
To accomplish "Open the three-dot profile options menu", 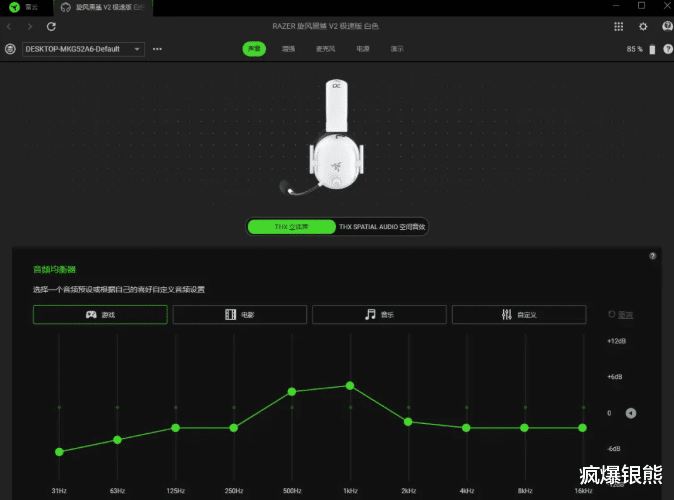I will (x=157, y=49).
